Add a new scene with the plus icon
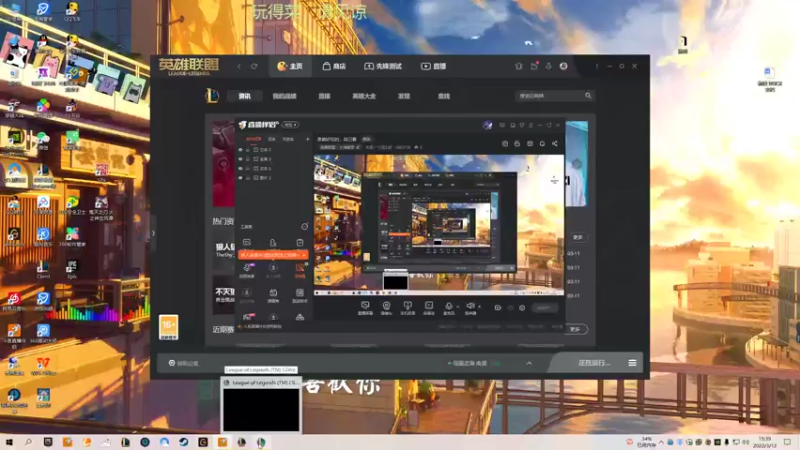The image size is (800, 450). [x=308, y=139]
